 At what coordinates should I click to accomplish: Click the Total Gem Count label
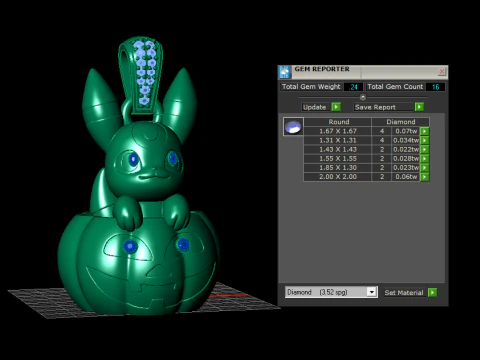click(x=395, y=87)
